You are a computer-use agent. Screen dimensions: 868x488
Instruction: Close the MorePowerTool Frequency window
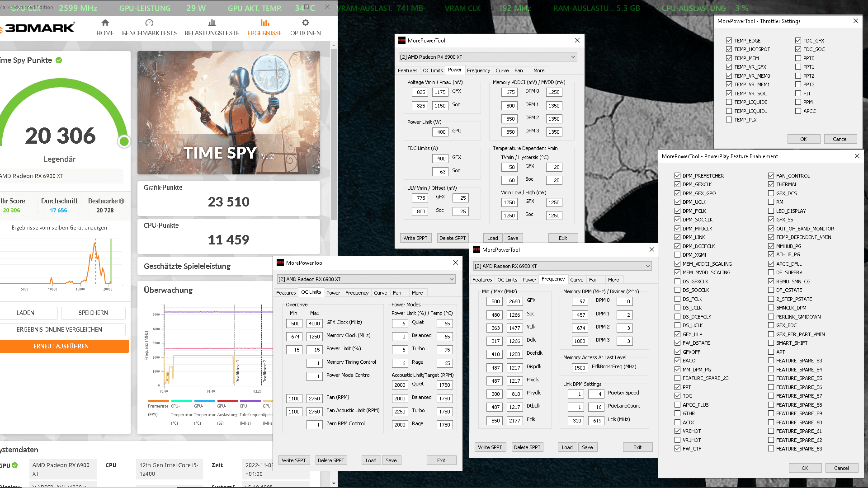point(652,250)
